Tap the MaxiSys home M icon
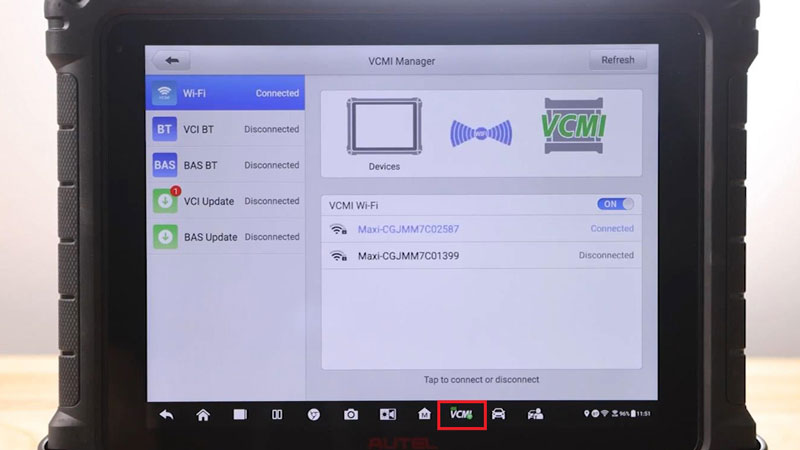800x450 pixels. pyautogui.click(x=424, y=414)
